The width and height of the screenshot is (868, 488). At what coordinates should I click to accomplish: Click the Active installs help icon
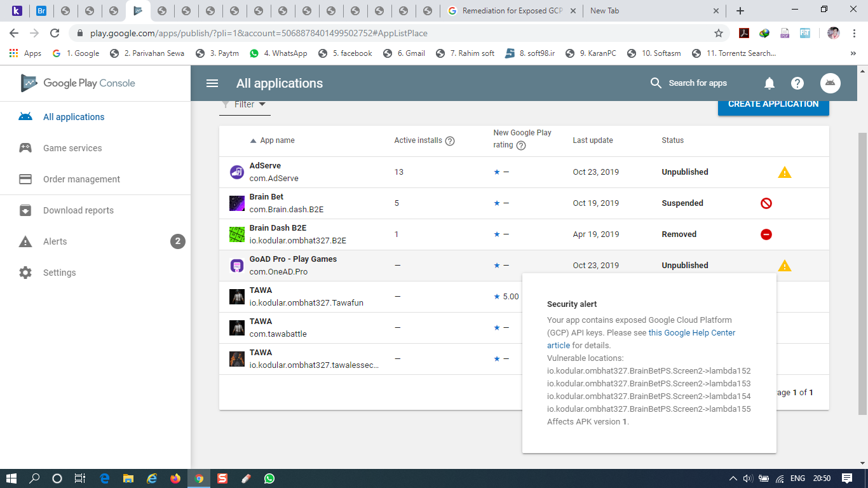450,141
